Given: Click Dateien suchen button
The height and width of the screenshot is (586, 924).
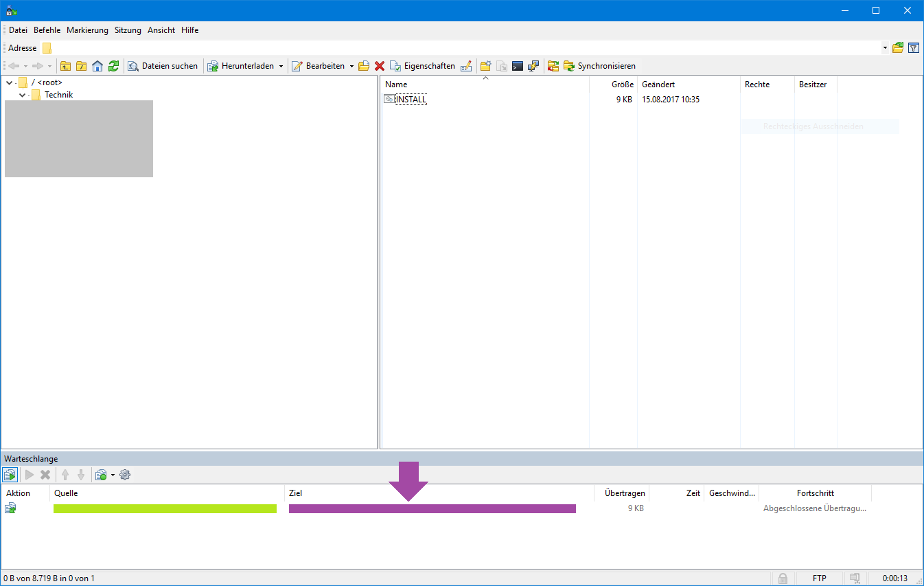Looking at the screenshot, I should 163,66.
